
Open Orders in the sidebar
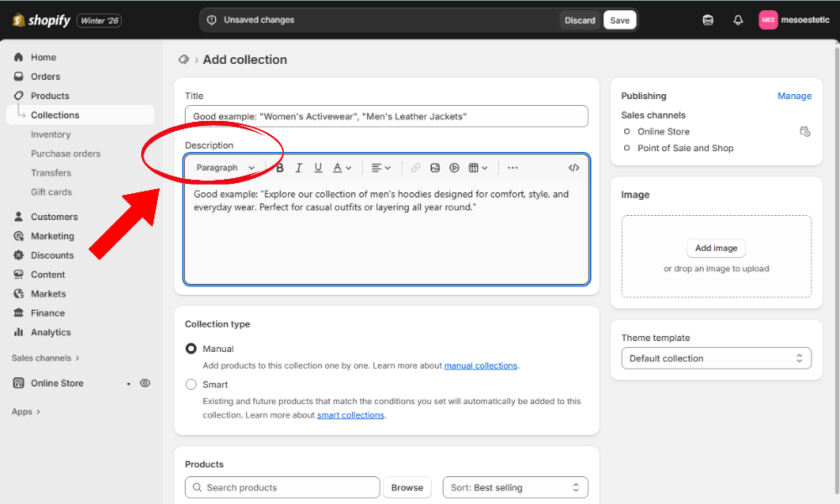[x=45, y=76]
